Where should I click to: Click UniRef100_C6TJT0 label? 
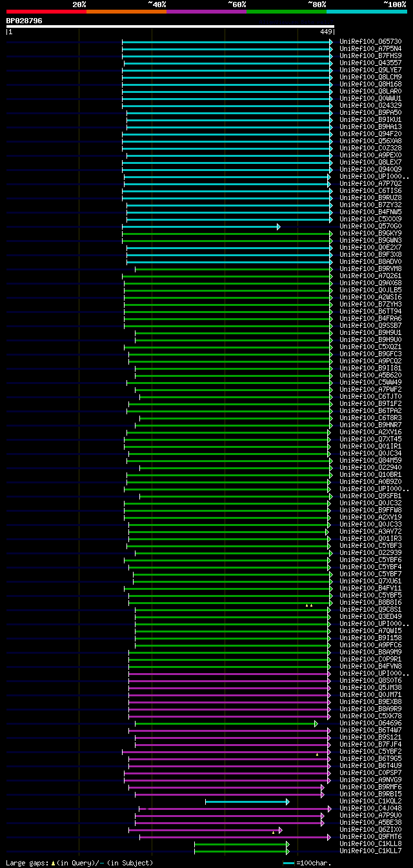tap(371, 396)
